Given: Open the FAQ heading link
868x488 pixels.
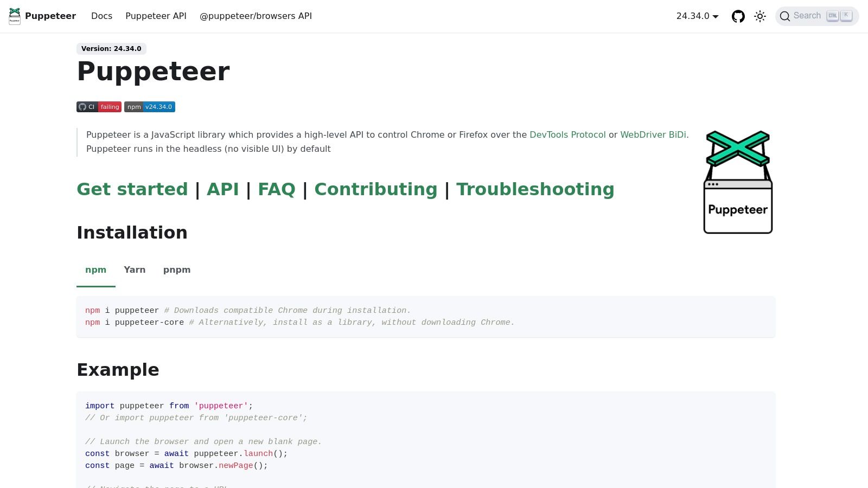Looking at the screenshot, I should tap(277, 189).
